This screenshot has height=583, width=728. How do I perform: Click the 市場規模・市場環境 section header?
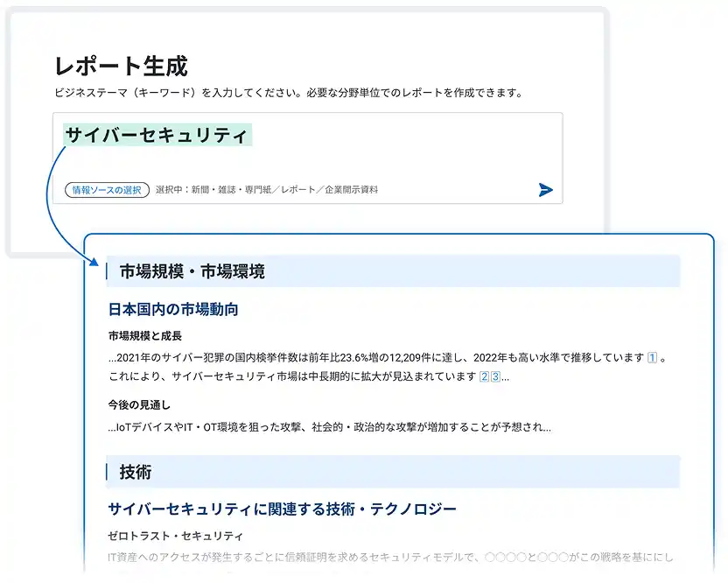point(186,270)
